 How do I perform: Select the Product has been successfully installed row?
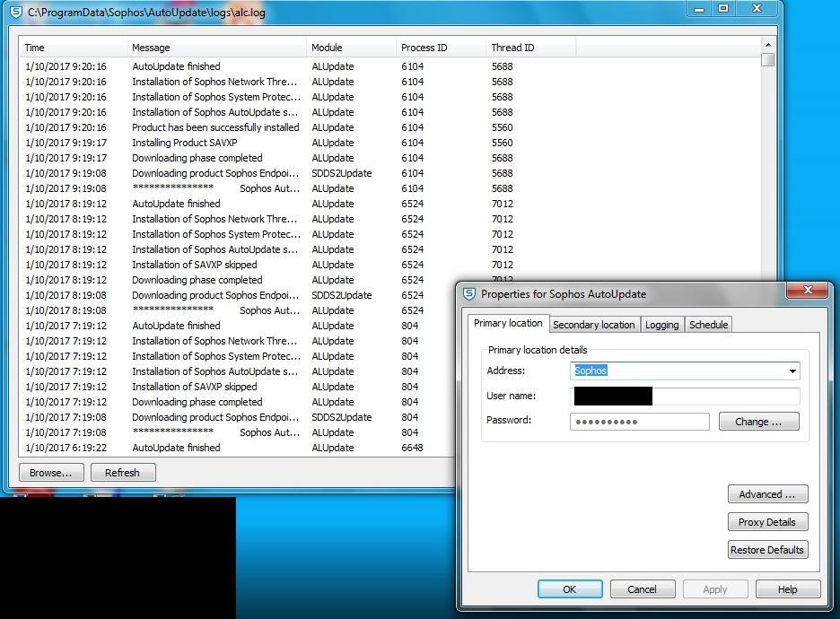point(390,127)
